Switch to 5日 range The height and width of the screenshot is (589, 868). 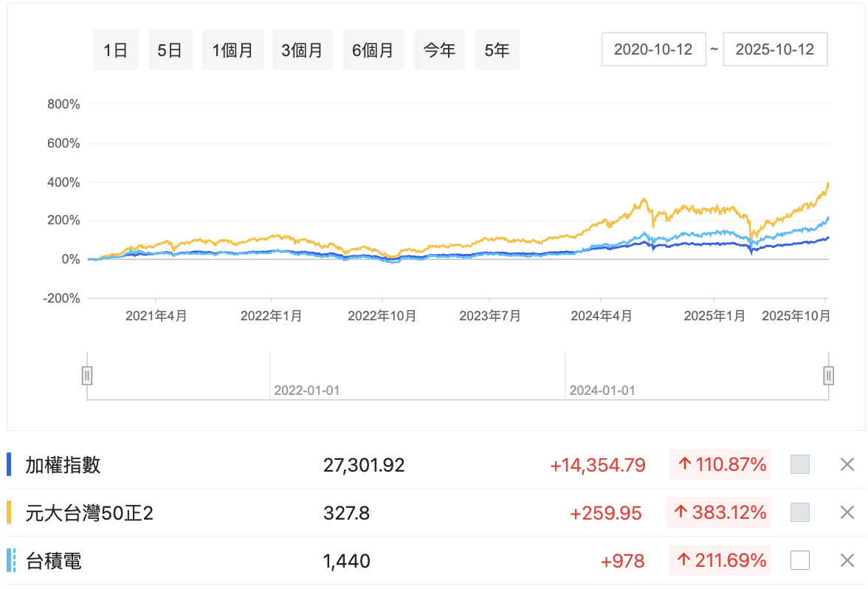170,50
